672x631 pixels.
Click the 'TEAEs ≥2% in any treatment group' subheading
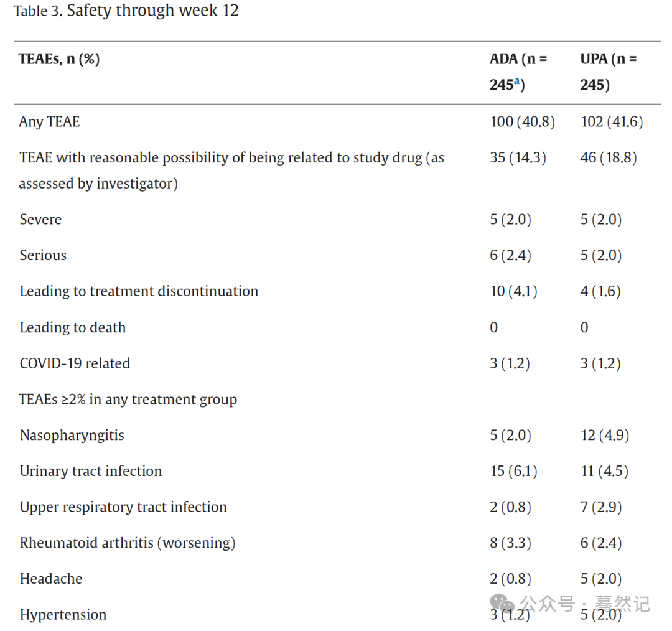[x=128, y=400]
